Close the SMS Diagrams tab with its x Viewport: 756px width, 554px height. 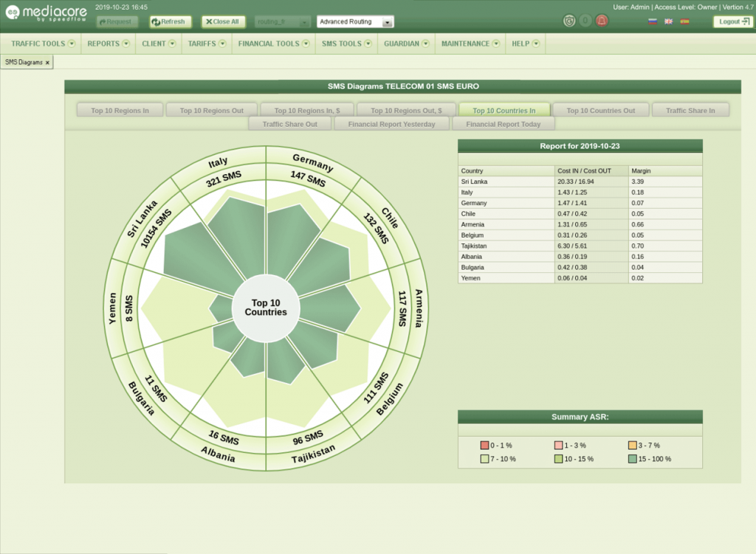coord(47,63)
